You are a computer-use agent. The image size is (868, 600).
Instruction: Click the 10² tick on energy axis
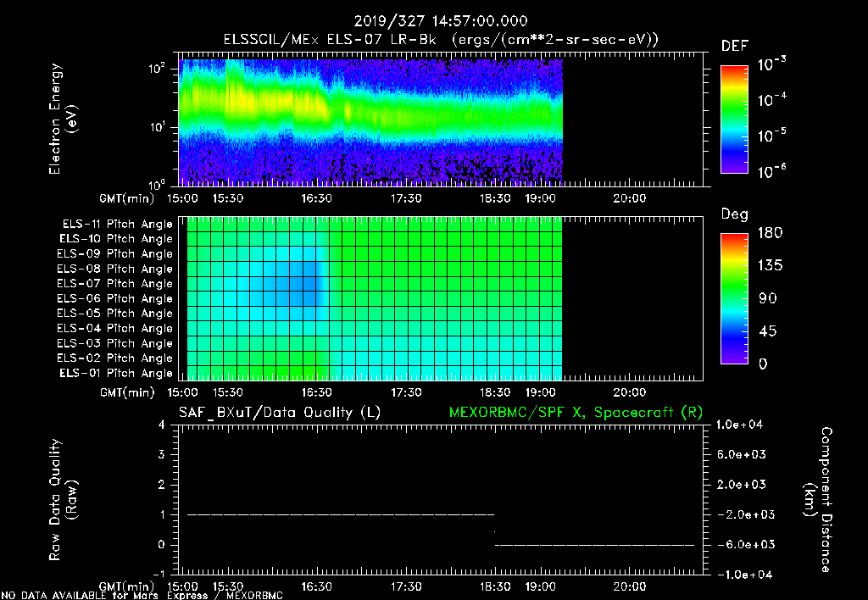pos(157,69)
